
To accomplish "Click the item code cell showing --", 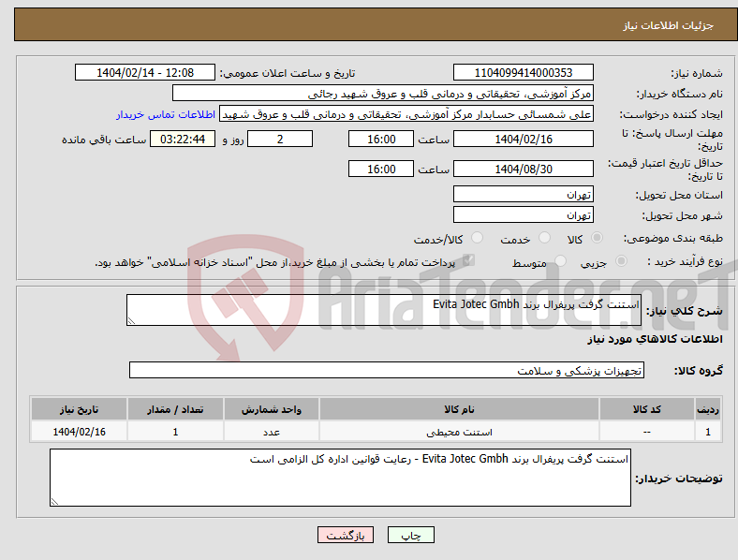I will (x=647, y=432).
